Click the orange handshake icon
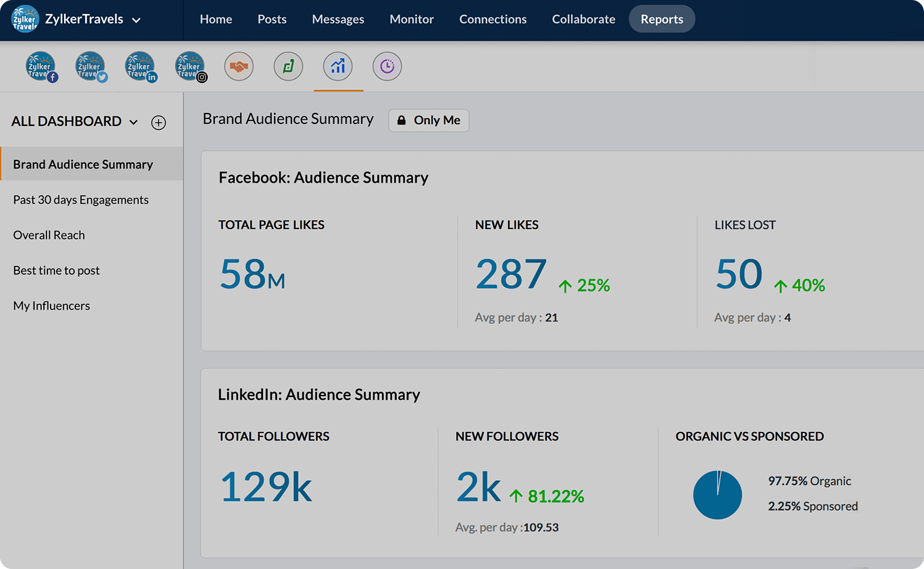 239,66
